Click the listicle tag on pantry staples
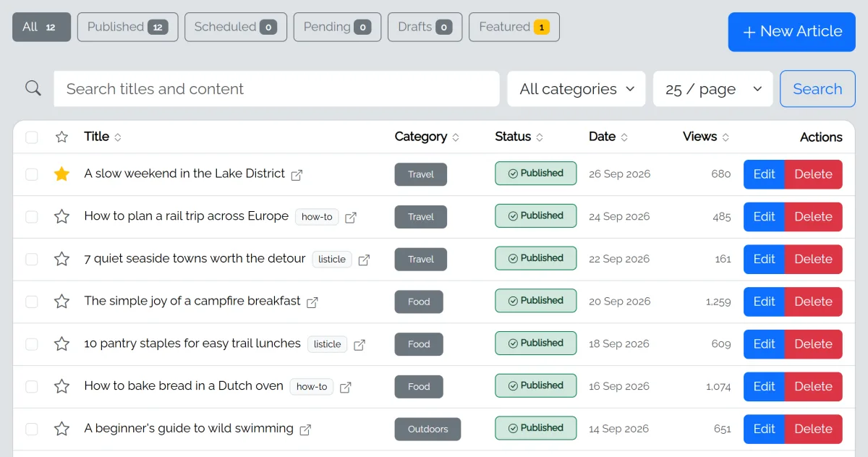 (x=327, y=344)
